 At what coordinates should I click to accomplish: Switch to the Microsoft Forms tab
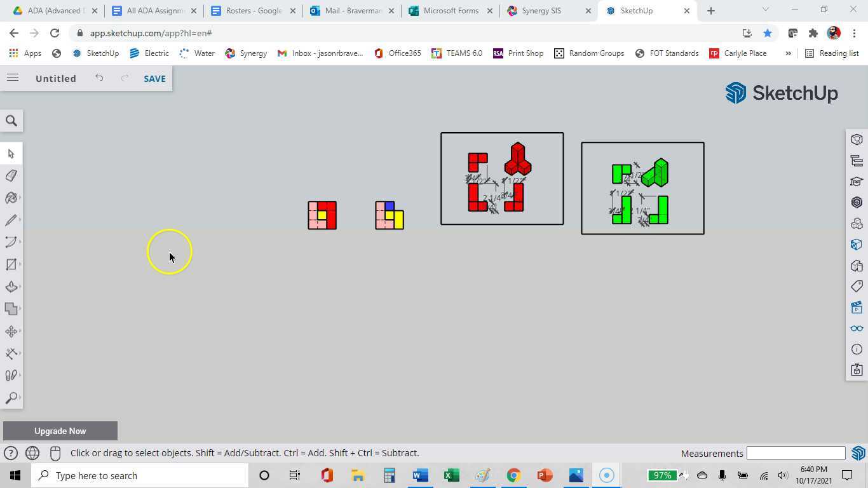[x=450, y=11]
